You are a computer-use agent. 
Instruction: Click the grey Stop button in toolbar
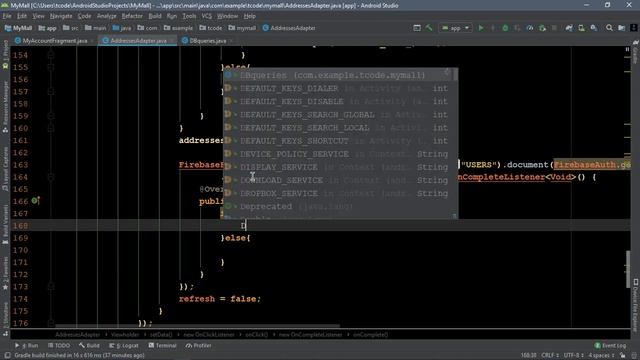click(x=554, y=28)
